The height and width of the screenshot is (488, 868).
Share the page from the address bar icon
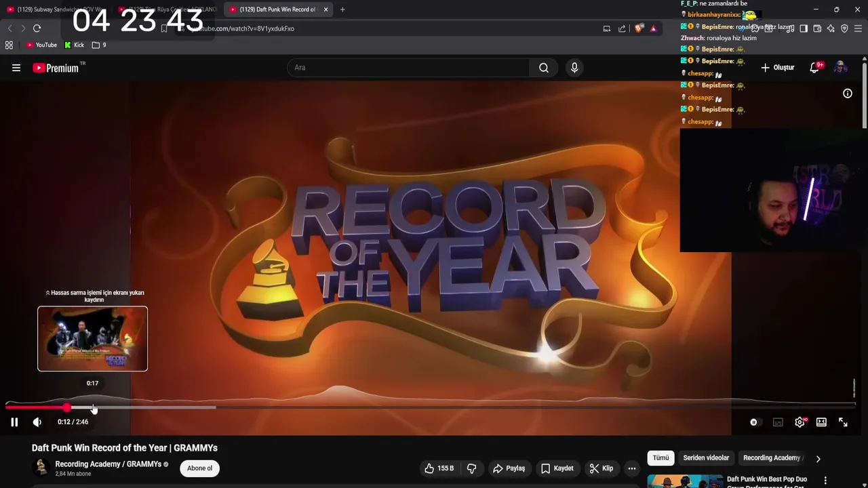[622, 28]
